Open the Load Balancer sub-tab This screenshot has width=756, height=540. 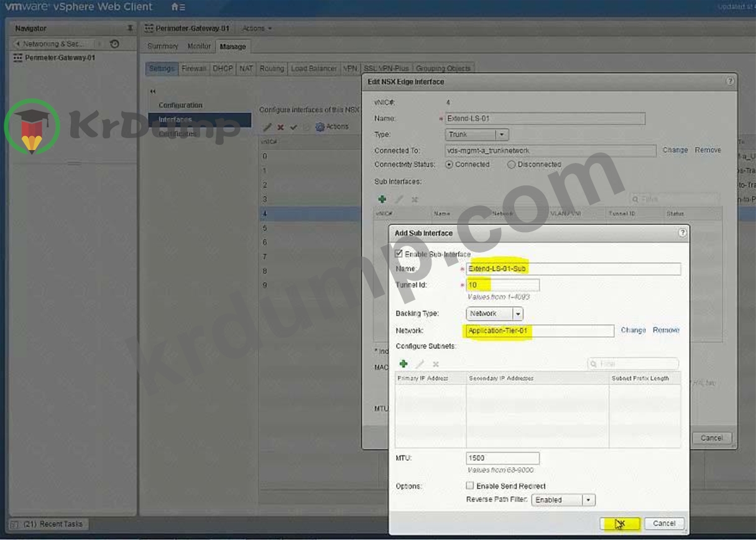[x=314, y=68]
